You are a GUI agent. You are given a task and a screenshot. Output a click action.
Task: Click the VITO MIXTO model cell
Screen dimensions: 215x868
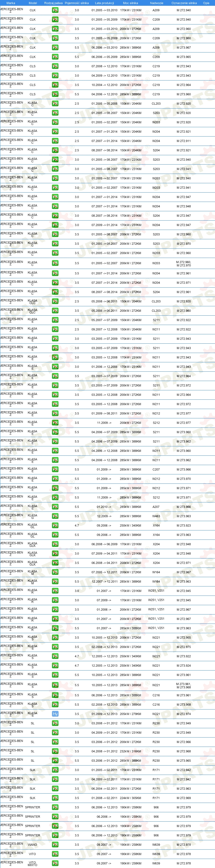click(32, 863)
